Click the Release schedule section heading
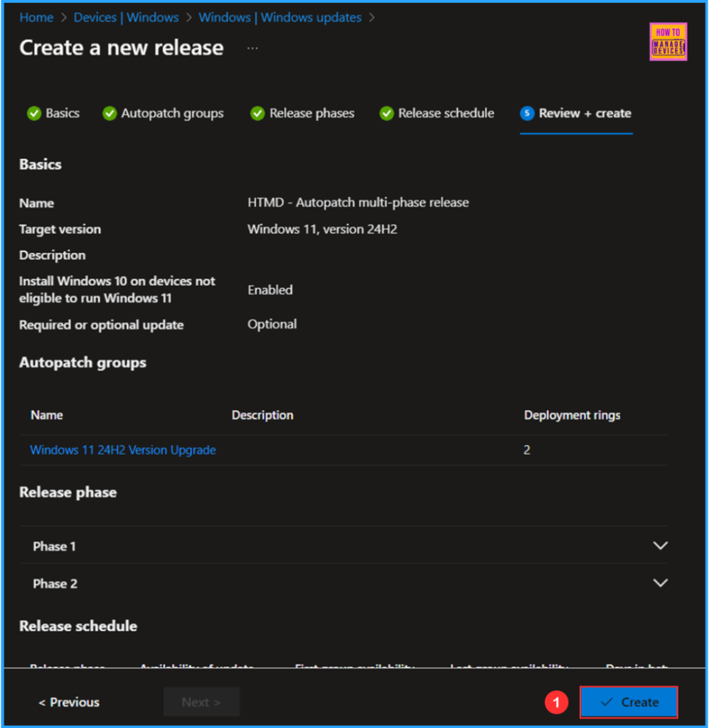 pyautogui.click(x=78, y=626)
